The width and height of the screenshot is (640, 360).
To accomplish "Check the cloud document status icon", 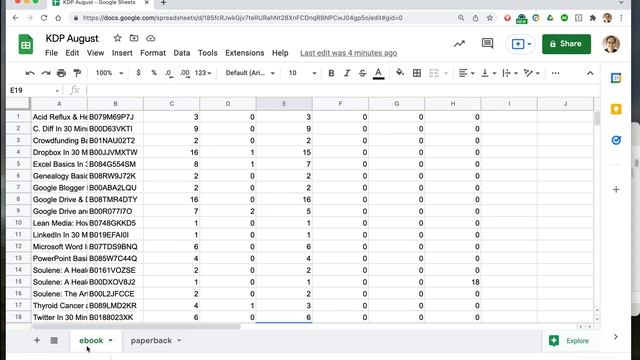I will [x=151, y=38].
